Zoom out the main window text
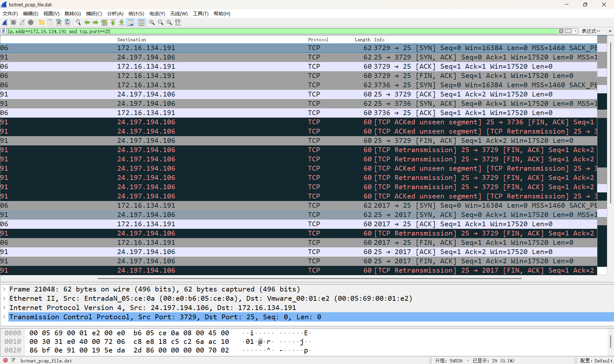This screenshot has height=364, width=614. point(161,22)
